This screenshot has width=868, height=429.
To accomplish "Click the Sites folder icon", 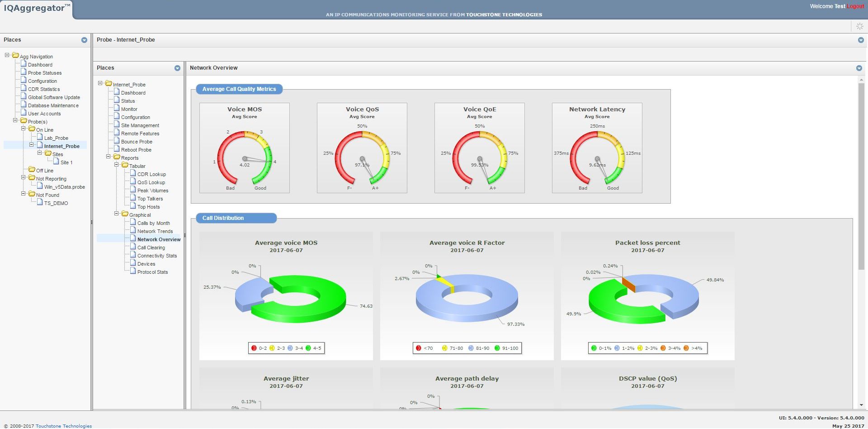I will point(48,153).
